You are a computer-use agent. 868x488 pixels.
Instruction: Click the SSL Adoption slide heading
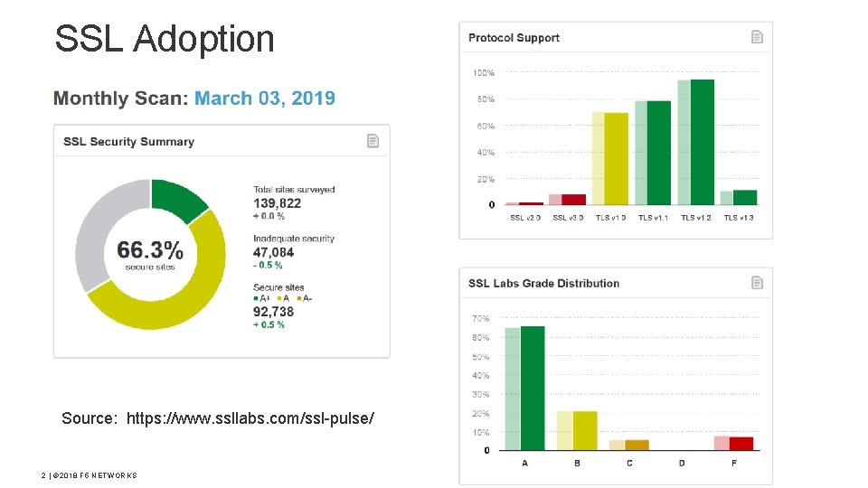tap(165, 39)
